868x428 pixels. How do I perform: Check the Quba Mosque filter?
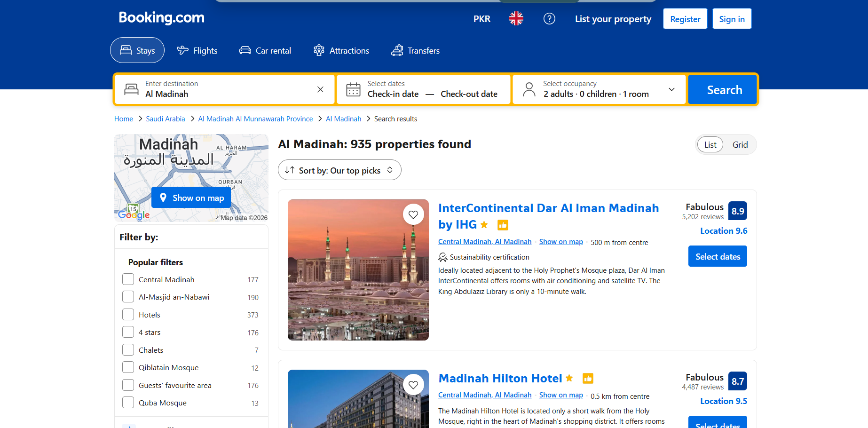pyautogui.click(x=128, y=403)
